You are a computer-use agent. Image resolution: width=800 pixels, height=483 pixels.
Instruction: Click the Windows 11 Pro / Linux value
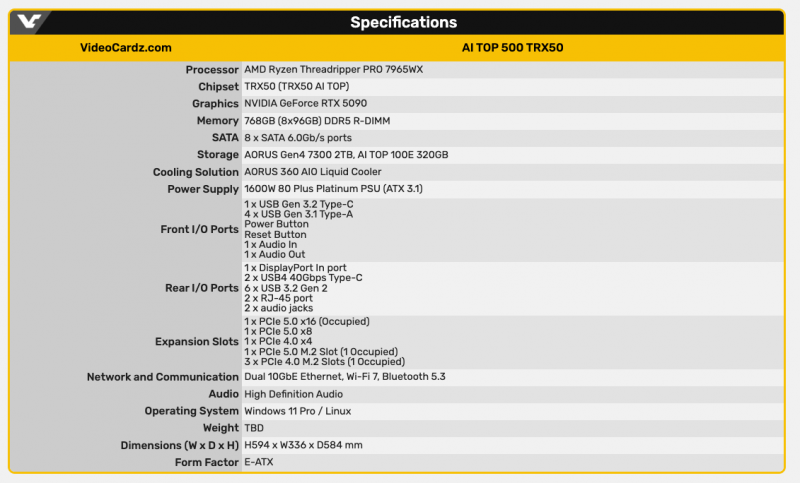(x=297, y=411)
